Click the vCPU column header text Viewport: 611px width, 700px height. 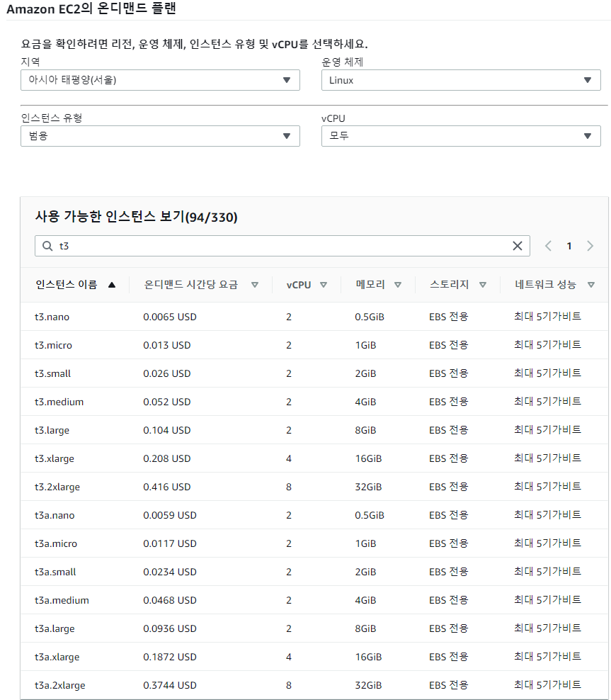point(299,285)
